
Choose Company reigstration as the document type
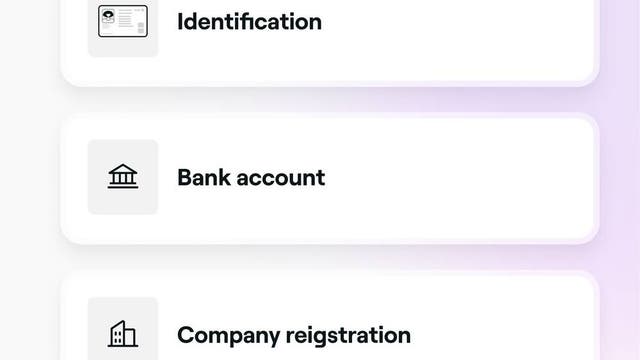[x=330, y=315]
